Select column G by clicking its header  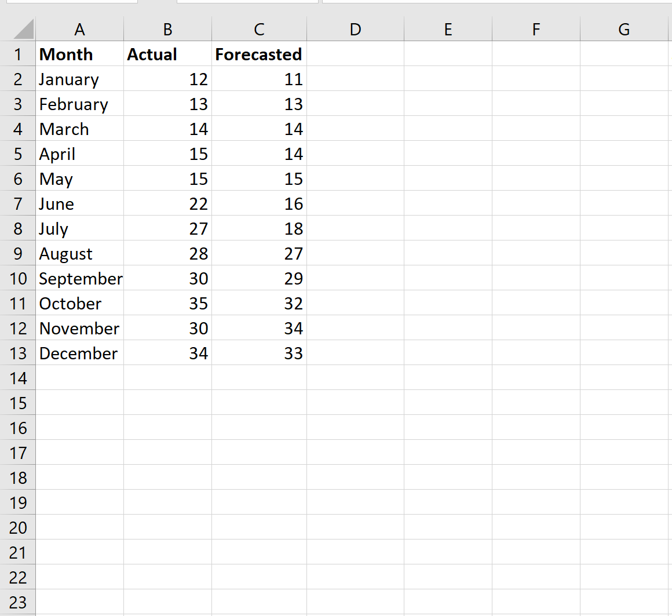(x=624, y=29)
